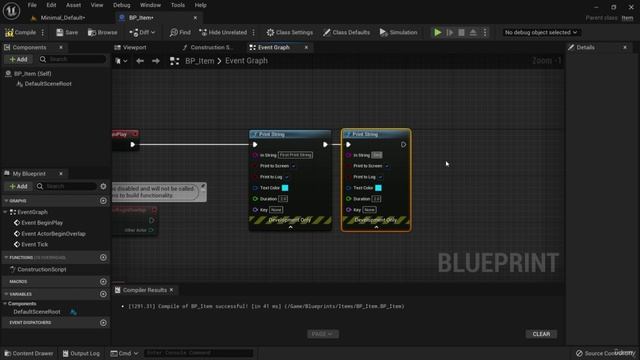Add a new component
640x360 pixels.
click(x=18, y=60)
